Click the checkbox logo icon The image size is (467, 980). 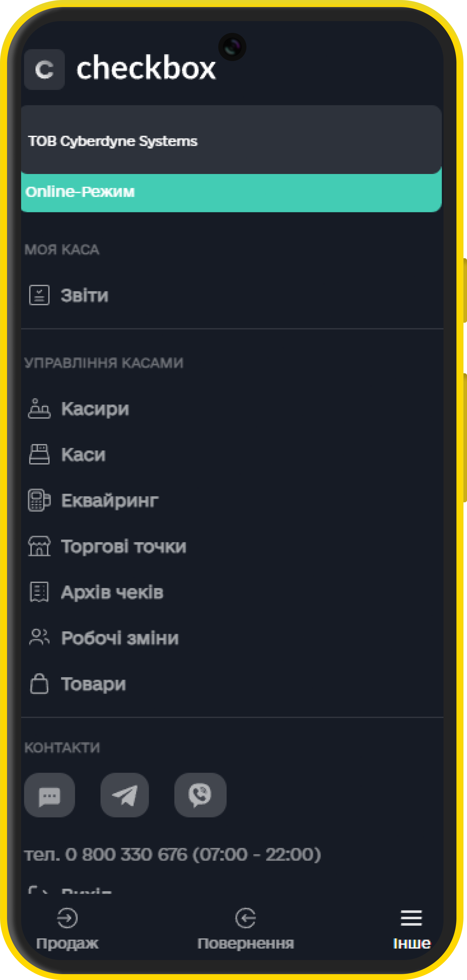[44, 70]
